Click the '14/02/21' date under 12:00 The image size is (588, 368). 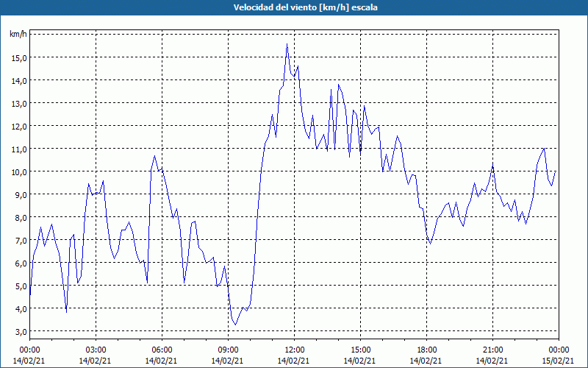[x=293, y=361]
